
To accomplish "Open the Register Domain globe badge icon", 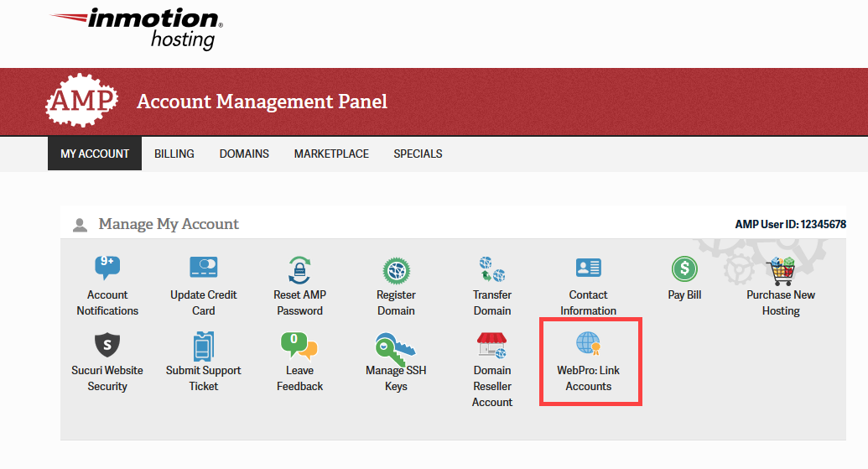I will pyautogui.click(x=396, y=271).
